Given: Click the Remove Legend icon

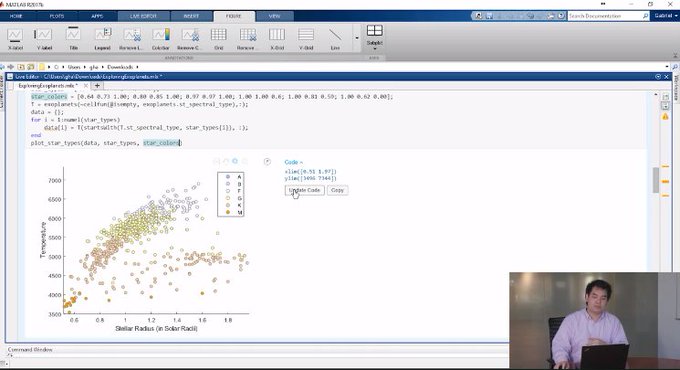Looking at the screenshot, I should [x=131, y=39].
